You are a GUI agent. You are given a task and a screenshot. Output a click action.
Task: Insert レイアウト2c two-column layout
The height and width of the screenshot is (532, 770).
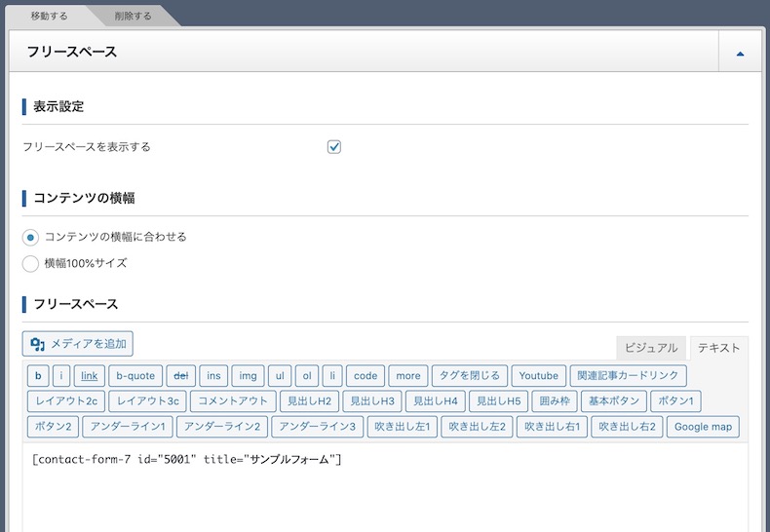point(66,401)
